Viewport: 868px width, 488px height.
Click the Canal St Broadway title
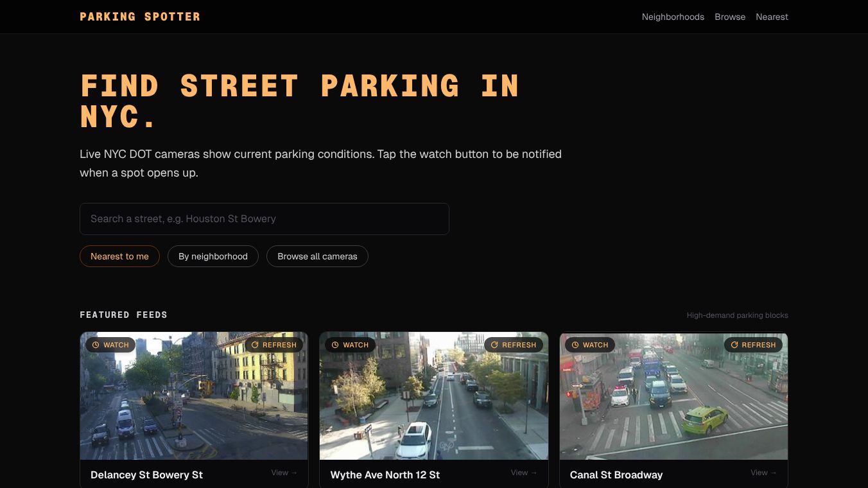616,475
